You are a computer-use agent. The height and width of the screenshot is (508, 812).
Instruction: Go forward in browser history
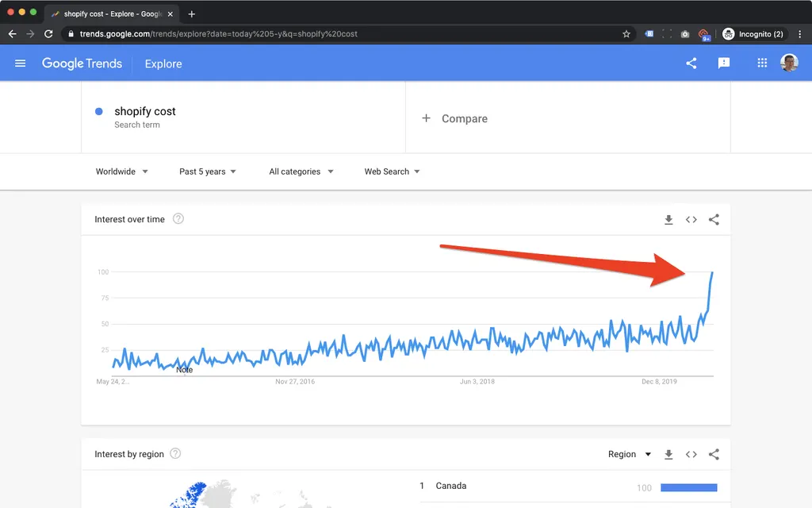(x=31, y=33)
